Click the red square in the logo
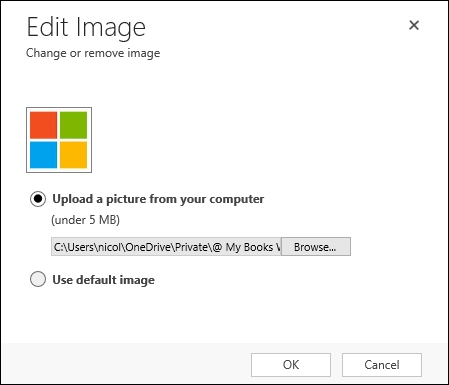This screenshot has width=449, height=385. pos(43,125)
